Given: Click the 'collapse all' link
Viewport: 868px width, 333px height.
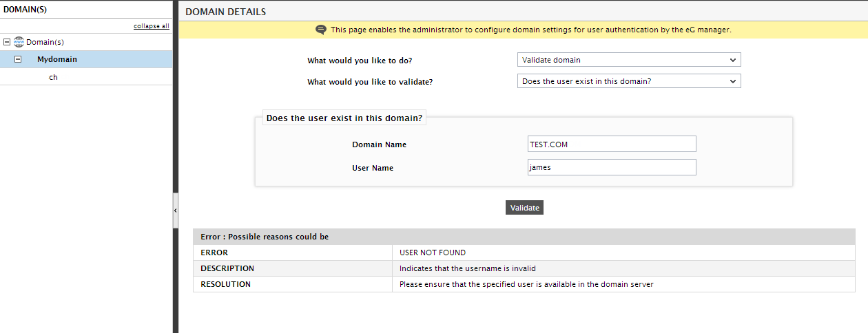Looking at the screenshot, I should (152, 26).
